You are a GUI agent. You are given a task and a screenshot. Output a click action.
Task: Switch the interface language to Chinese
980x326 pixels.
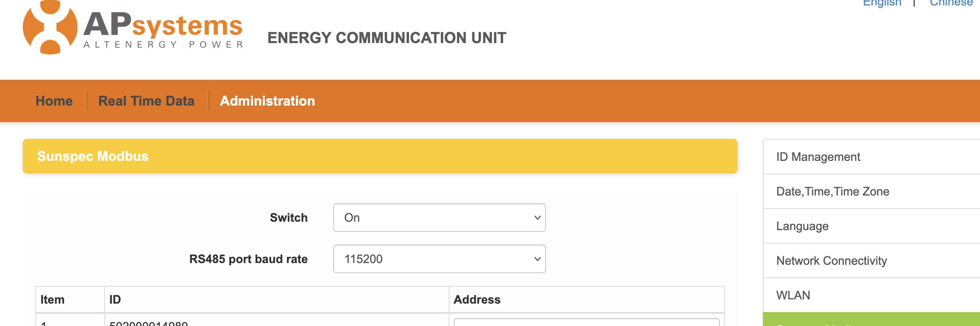tap(951, 3)
